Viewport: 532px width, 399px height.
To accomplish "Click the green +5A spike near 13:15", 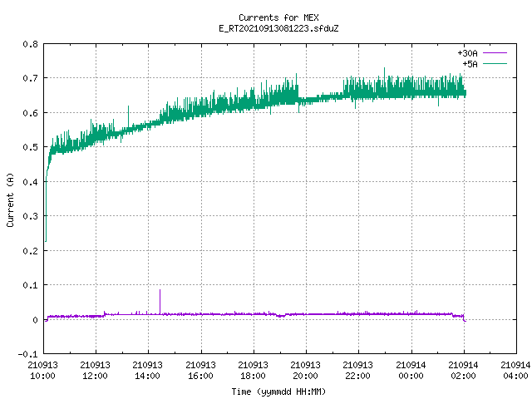I will coord(128,116).
